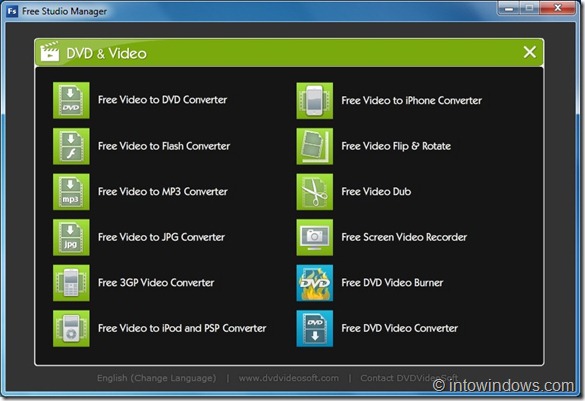Minimize the Free Studio Manager window

509,8
